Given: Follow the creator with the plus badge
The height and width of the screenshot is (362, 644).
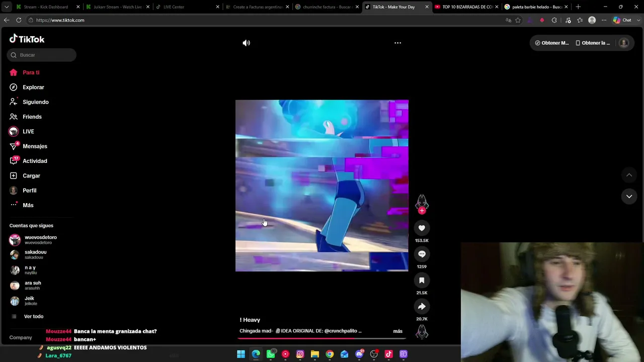Looking at the screenshot, I should 422,211.
